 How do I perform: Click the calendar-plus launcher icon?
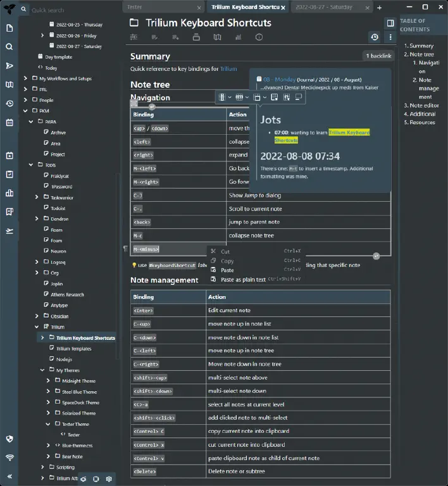pos(9,156)
